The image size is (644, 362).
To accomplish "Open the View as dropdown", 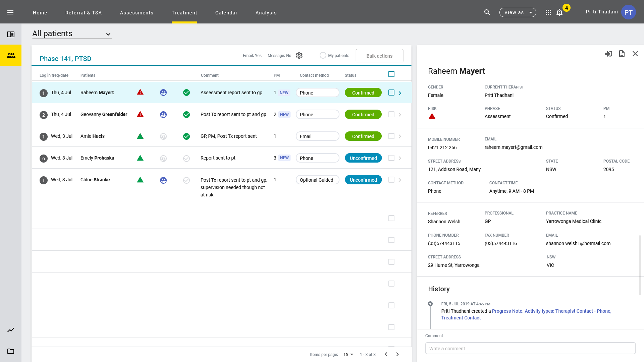I will click(518, 12).
